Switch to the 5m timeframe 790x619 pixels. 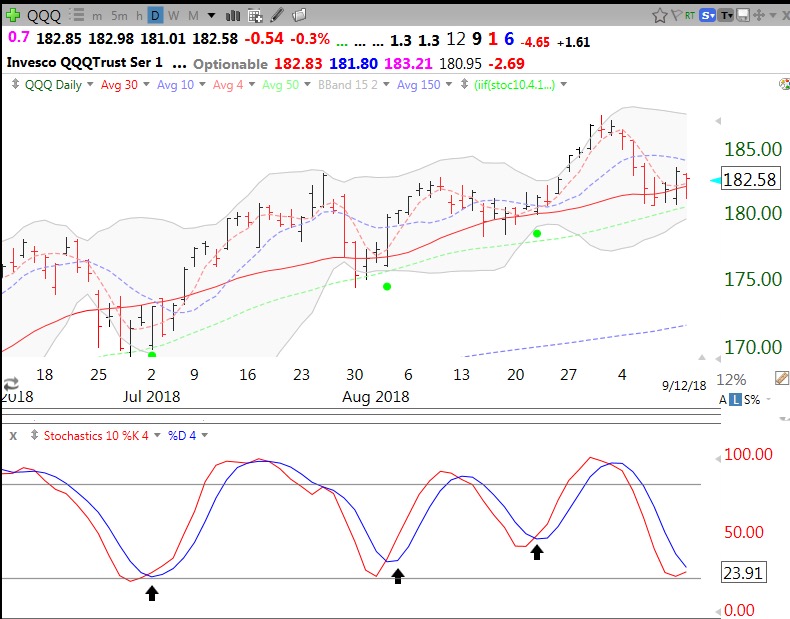coord(119,16)
